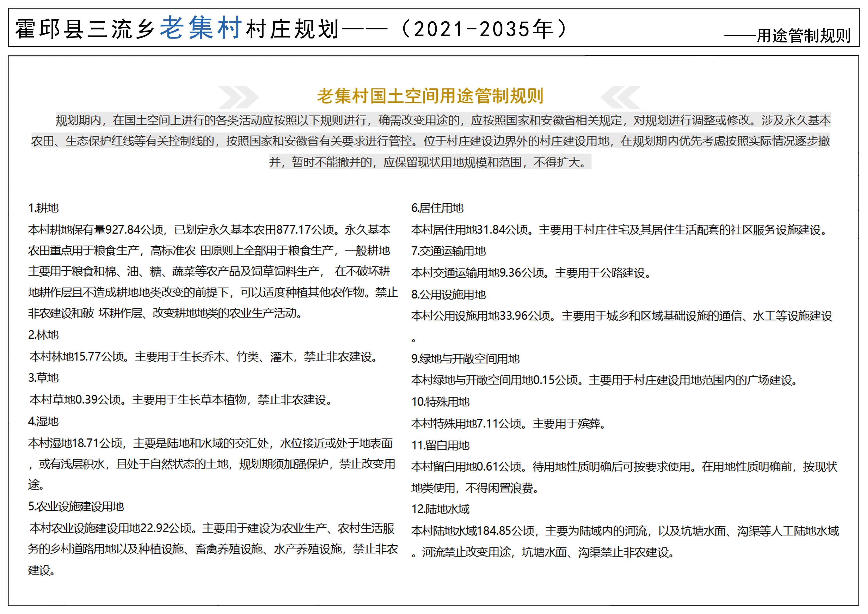Click the 6.居住用地 section heading
Screen dimensions: 868x614
pyautogui.click(x=437, y=208)
